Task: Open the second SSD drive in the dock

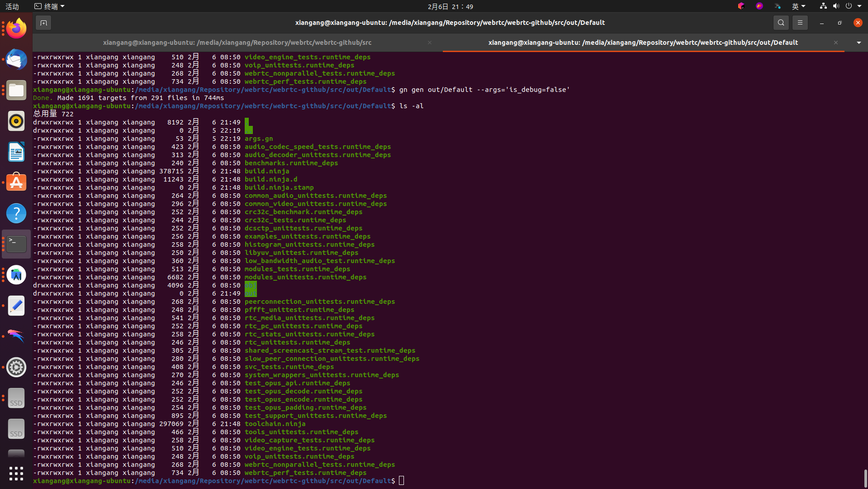Action: point(16,429)
